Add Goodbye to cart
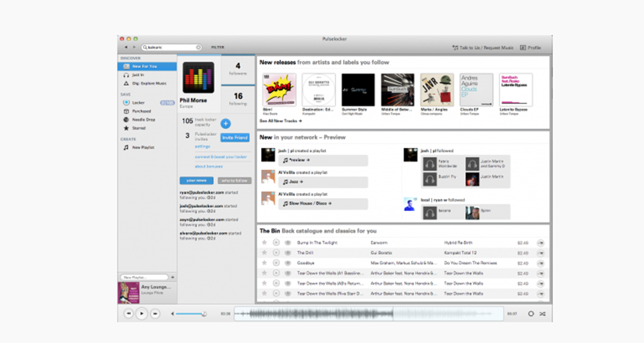Screen dimensions: 644x343 (x=540, y=263)
